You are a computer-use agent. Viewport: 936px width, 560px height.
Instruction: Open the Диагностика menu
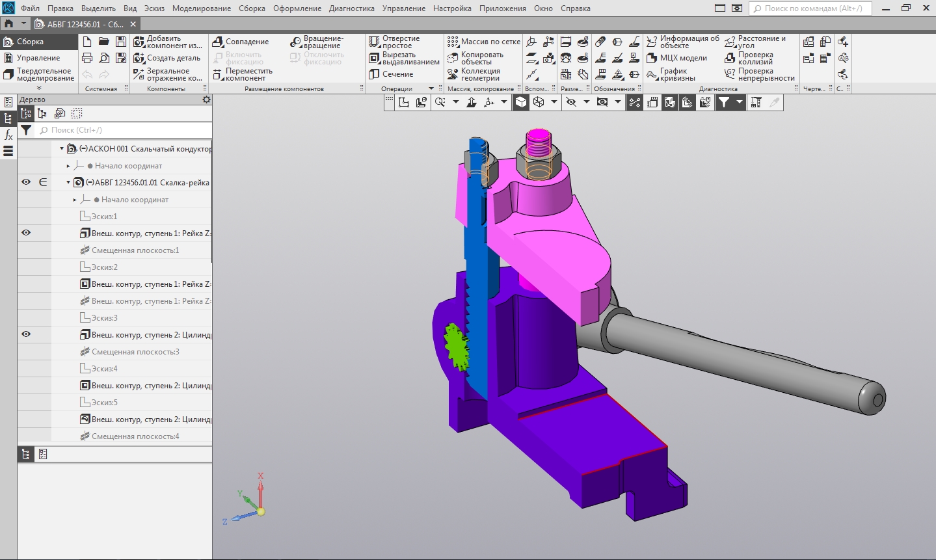pyautogui.click(x=351, y=8)
